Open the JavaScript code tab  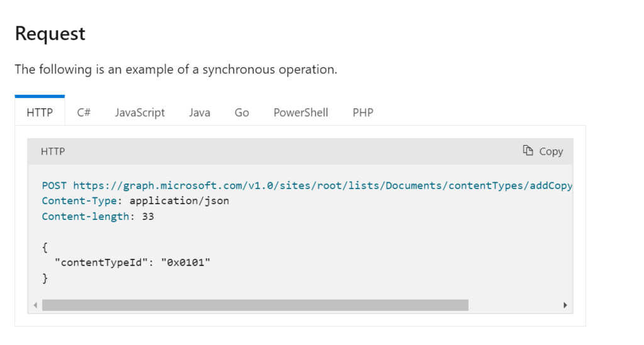pos(140,112)
